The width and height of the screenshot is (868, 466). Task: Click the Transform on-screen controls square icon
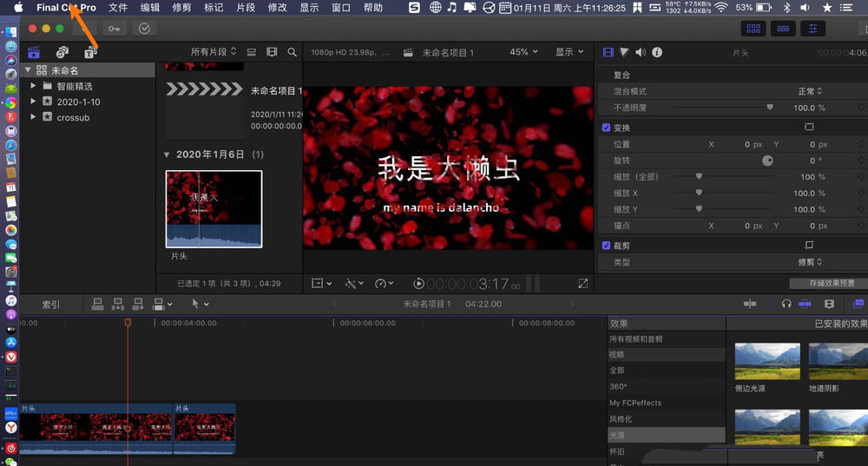[809, 128]
